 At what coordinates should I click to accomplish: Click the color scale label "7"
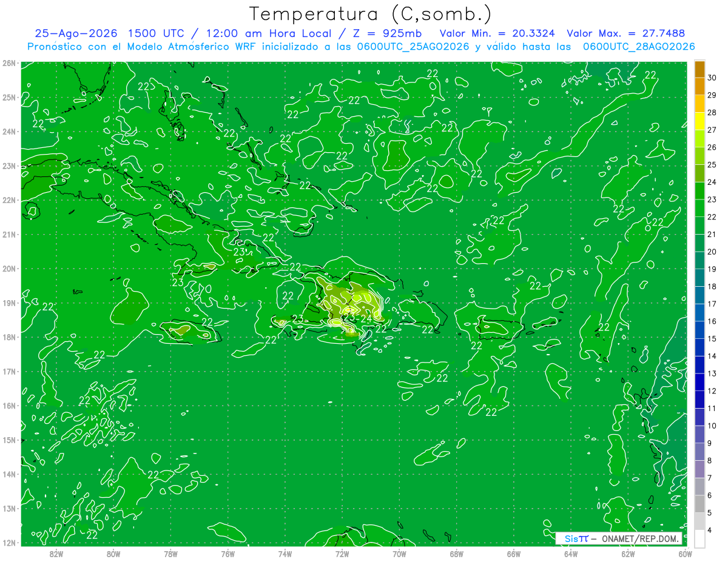pyautogui.click(x=710, y=478)
